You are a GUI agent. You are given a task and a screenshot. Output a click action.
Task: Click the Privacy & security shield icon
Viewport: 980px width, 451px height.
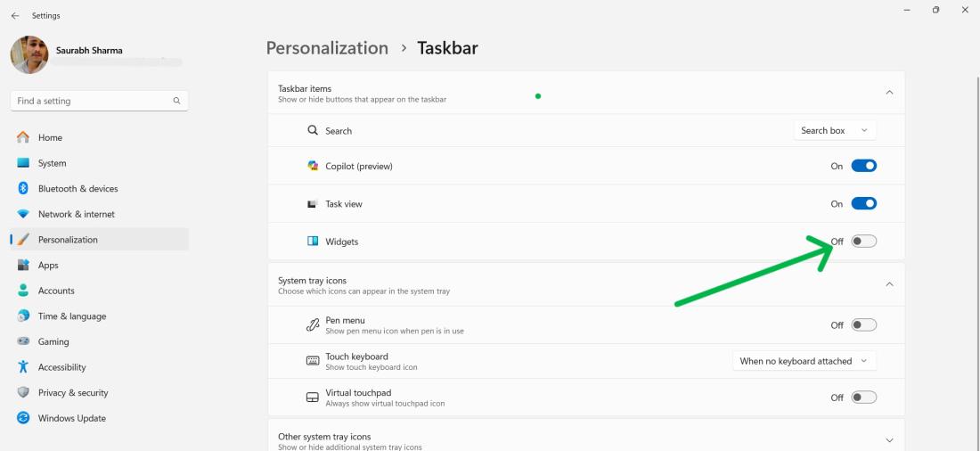[23, 393]
